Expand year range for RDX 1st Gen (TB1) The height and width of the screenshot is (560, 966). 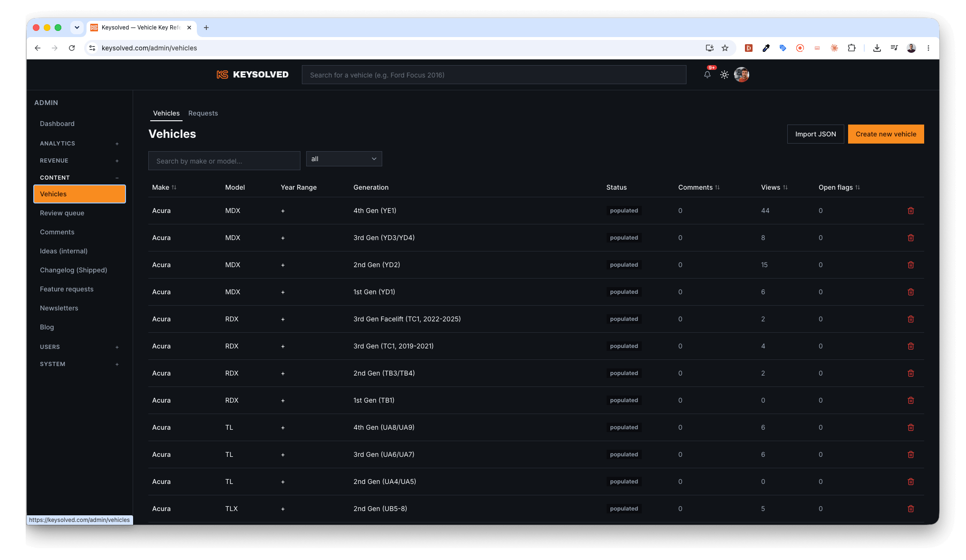(x=283, y=401)
